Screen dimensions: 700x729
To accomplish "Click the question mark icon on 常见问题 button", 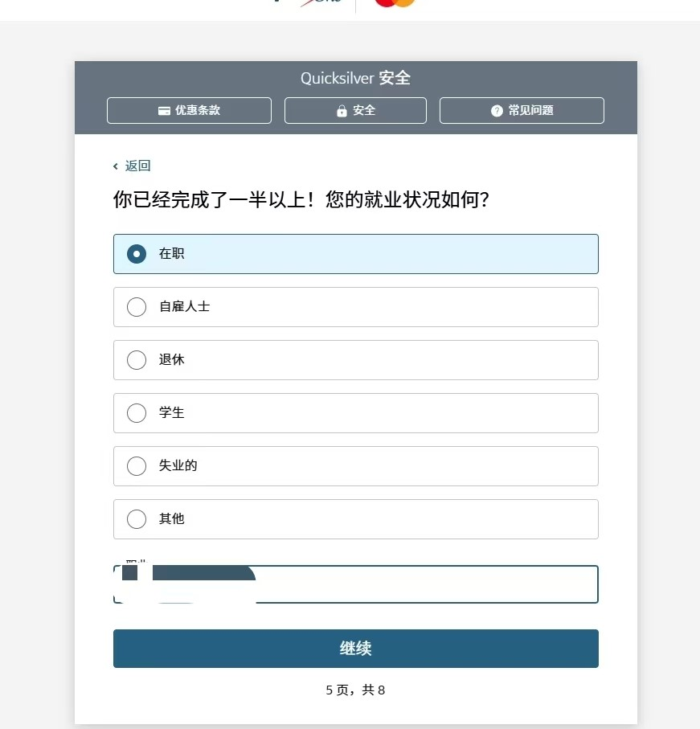I will (x=497, y=110).
